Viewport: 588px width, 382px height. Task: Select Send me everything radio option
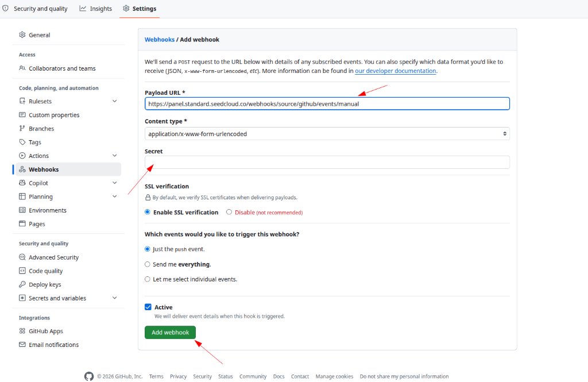coord(148,264)
